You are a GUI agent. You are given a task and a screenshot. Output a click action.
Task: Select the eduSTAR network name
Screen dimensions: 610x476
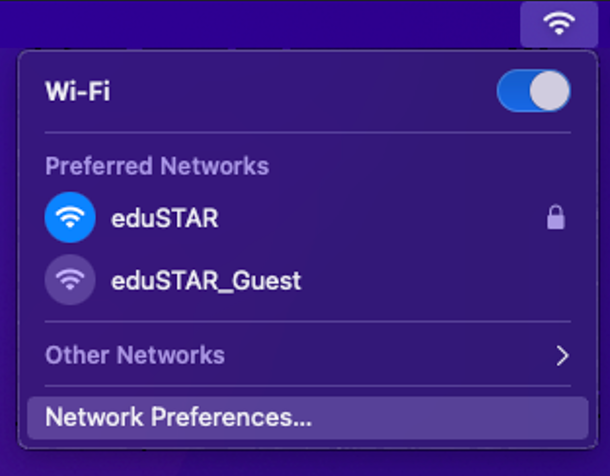164,218
